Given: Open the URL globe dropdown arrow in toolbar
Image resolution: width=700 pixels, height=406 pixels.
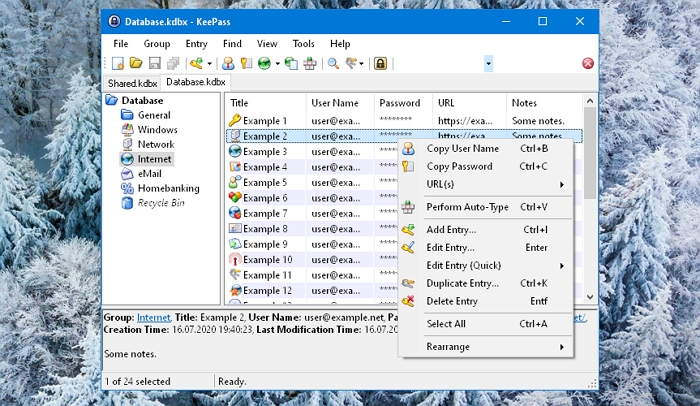Looking at the screenshot, I should pos(277,63).
